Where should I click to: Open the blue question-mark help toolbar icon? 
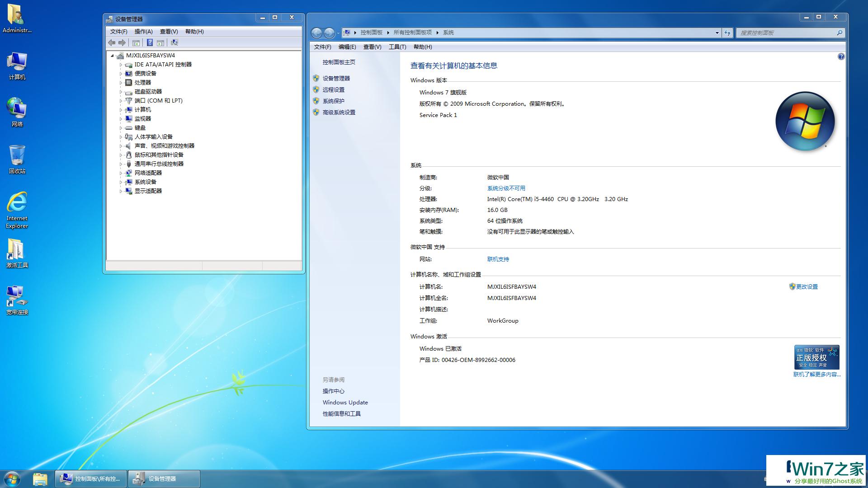tap(150, 42)
